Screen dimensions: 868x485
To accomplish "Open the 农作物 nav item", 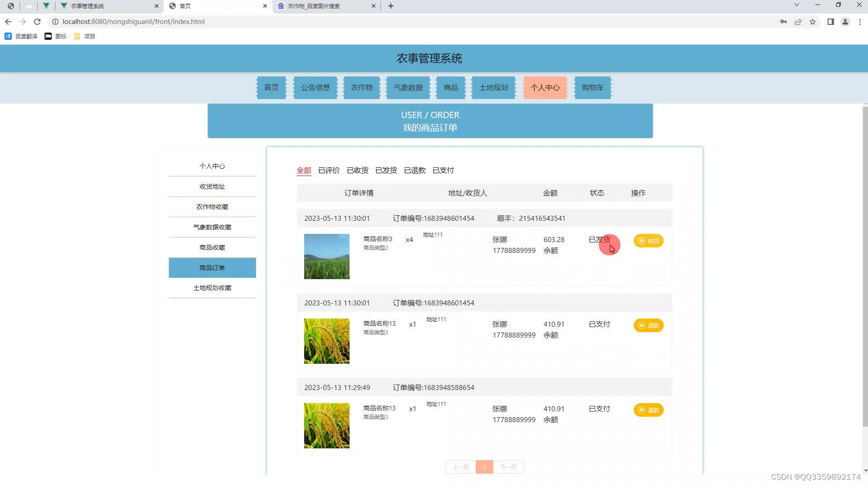I will pos(362,87).
